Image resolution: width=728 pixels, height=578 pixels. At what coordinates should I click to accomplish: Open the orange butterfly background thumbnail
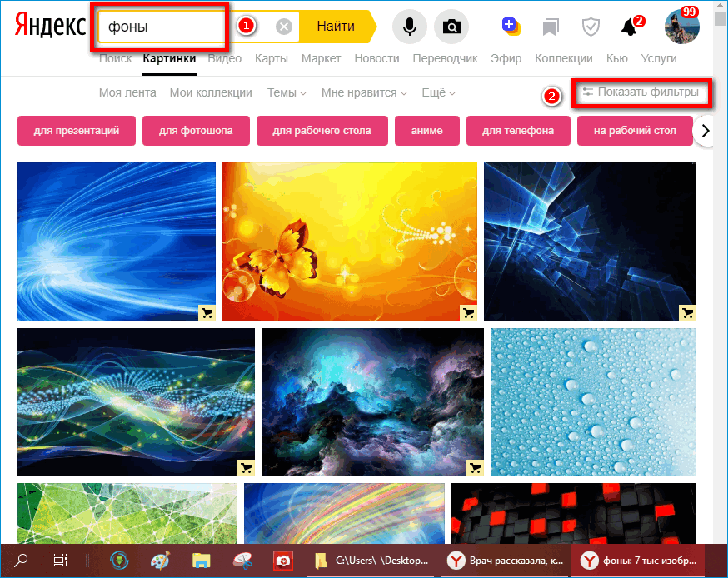[x=350, y=242]
